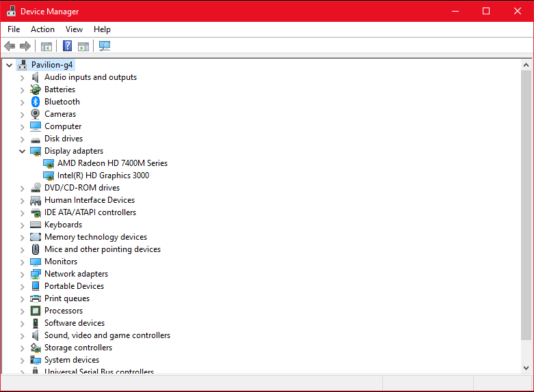Open the Action menu
The width and height of the screenshot is (534, 392).
pos(42,29)
